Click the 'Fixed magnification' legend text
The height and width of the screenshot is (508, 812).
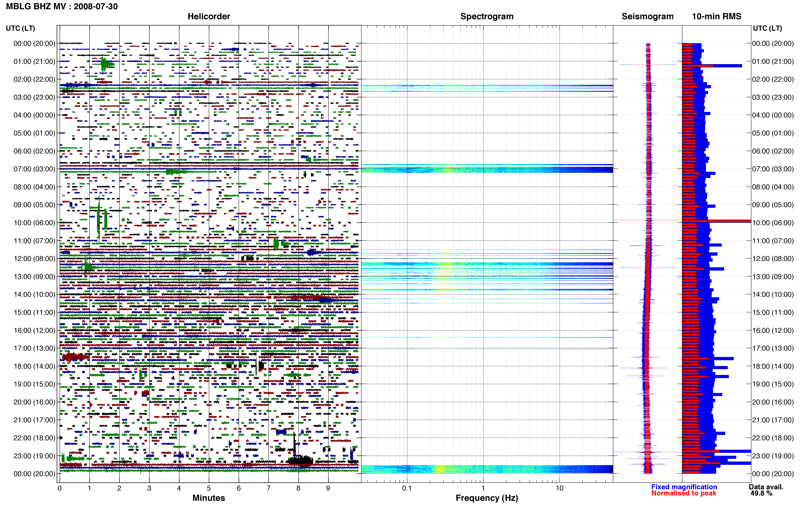tap(684, 487)
